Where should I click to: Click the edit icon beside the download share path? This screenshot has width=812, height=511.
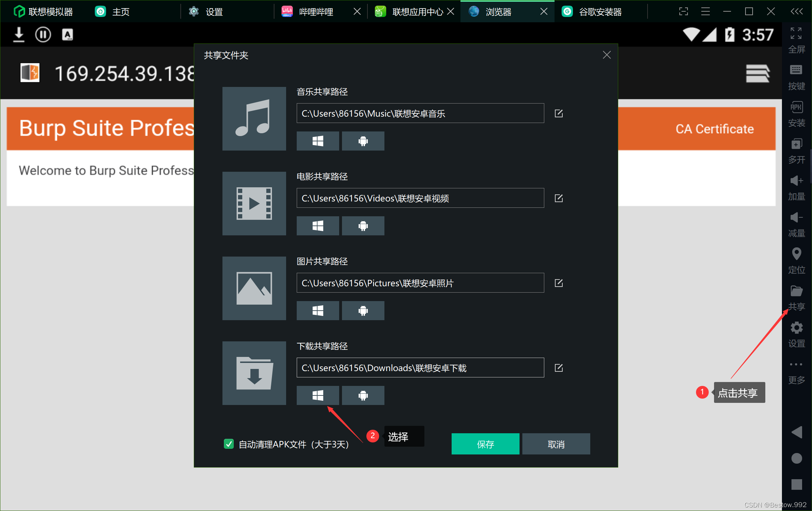(559, 368)
